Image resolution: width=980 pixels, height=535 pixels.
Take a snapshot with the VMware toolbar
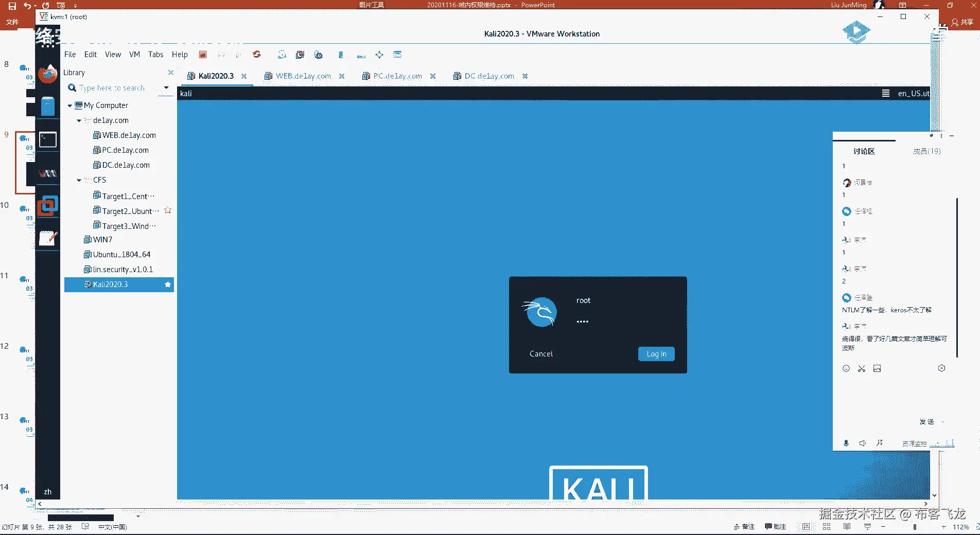(x=282, y=55)
